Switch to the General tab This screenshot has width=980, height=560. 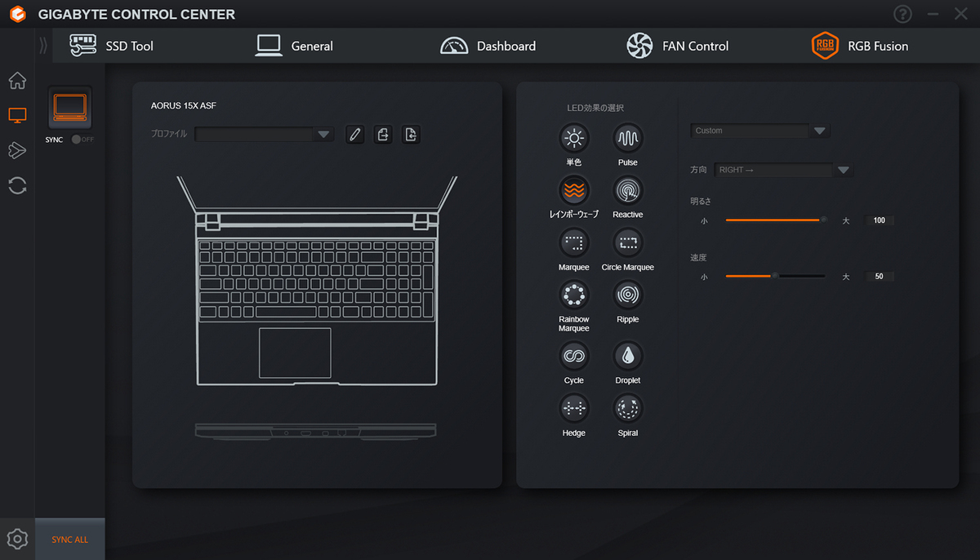pyautogui.click(x=294, y=46)
